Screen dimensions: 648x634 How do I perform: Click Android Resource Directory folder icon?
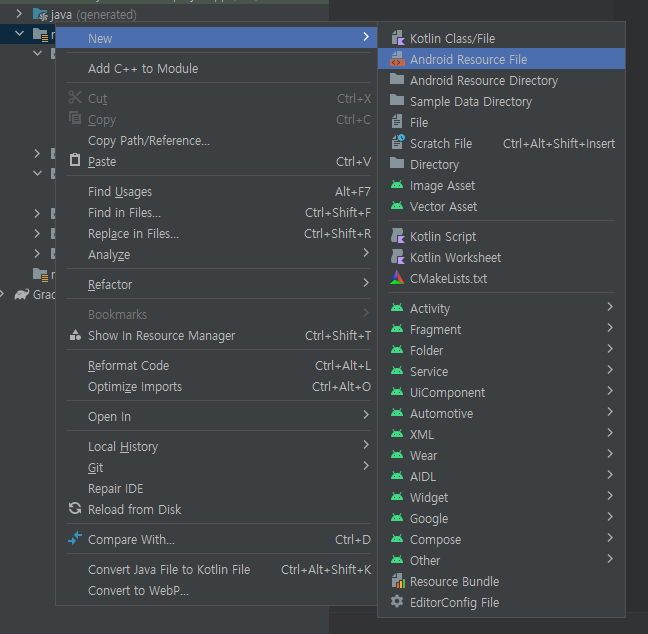click(397, 79)
